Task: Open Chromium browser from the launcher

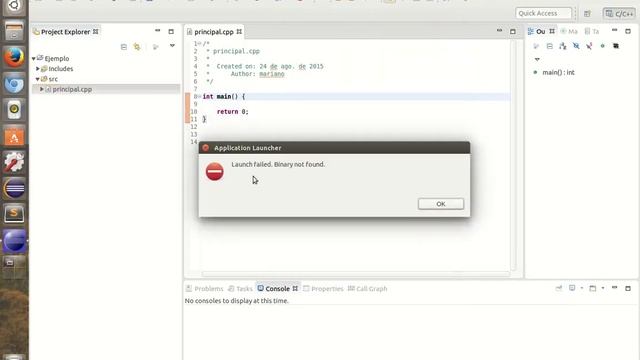Action: click(14, 84)
